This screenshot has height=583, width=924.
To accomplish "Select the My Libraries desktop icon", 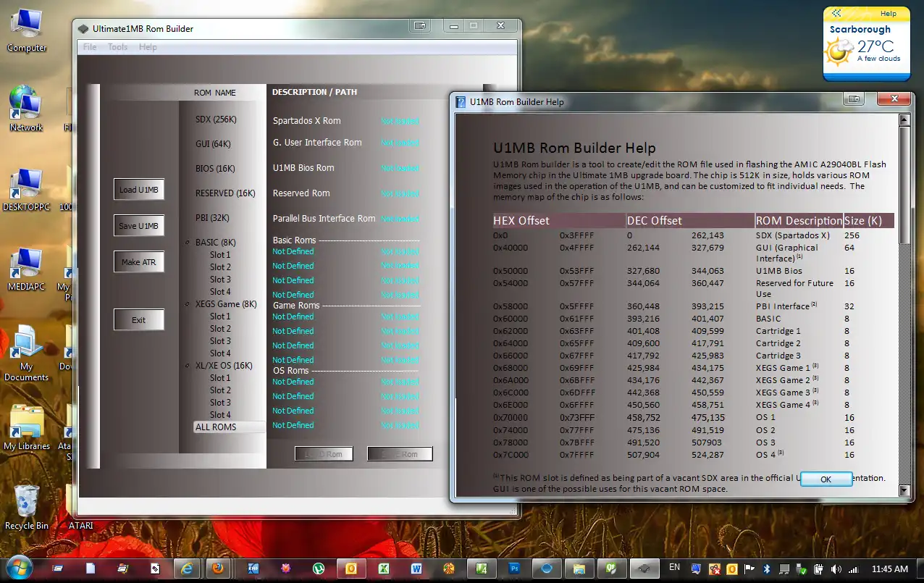I will click(x=27, y=428).
